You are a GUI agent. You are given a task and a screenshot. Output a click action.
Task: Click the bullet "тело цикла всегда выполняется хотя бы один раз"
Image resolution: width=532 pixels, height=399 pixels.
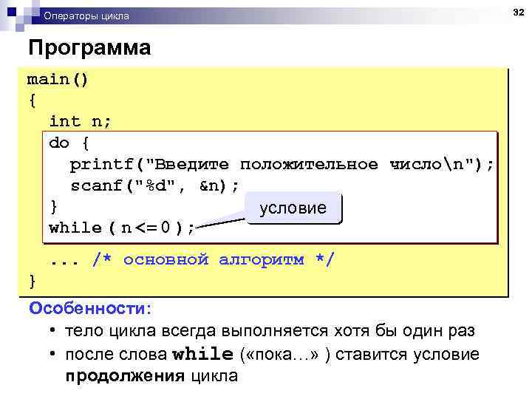270,330
